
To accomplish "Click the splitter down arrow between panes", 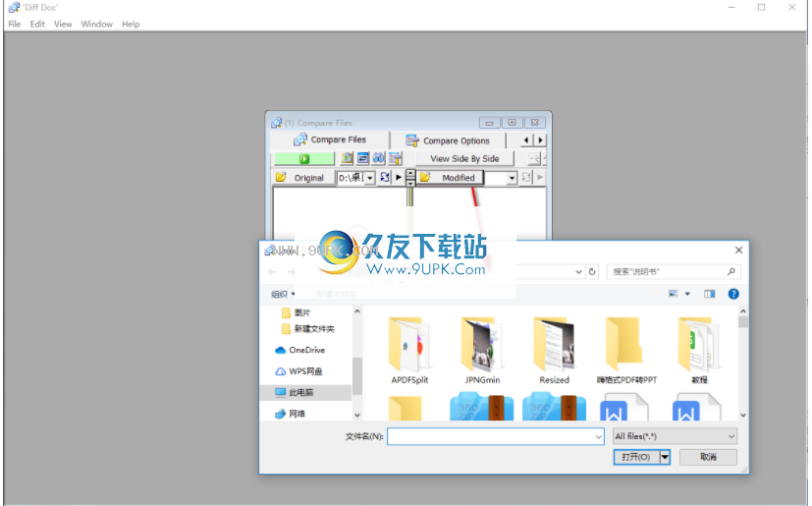I will click(x=410, y=183).
